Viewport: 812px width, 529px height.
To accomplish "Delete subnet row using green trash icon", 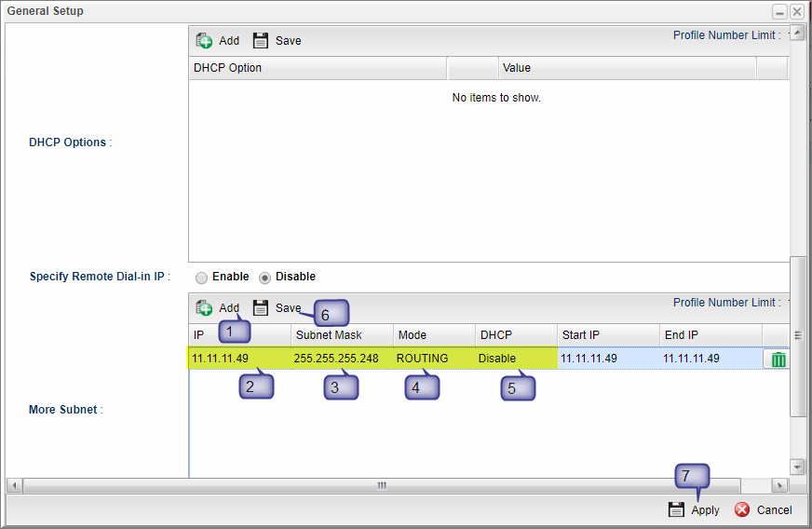I will [x=778, y=359].
